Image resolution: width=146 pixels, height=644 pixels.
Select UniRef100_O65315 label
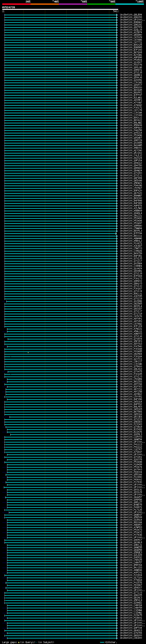[131, 409]
